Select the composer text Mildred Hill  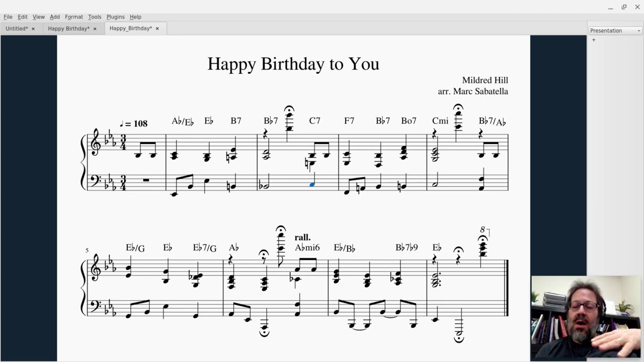click(485, 80)
